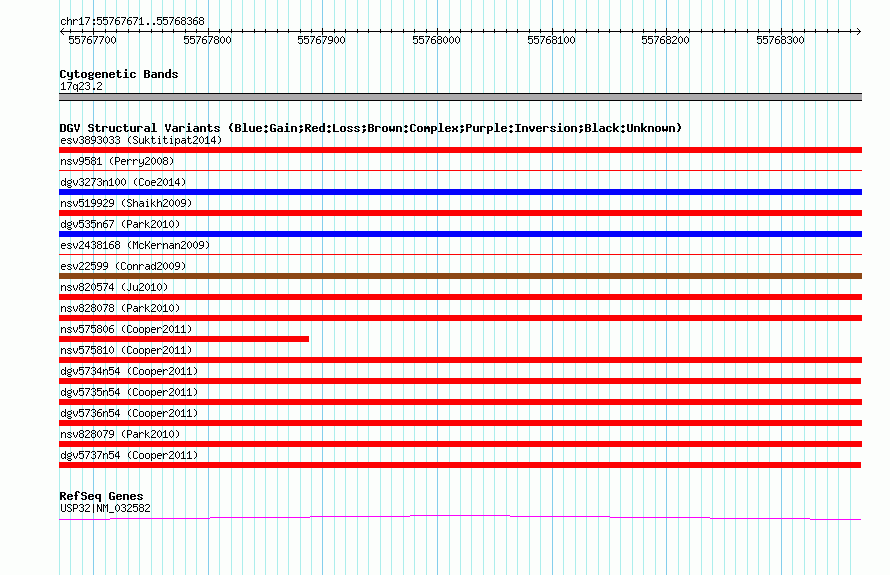The width and height of the screenshot is (890, 575).
Task: Click ruler position 55767900
Action: point(321,40)
